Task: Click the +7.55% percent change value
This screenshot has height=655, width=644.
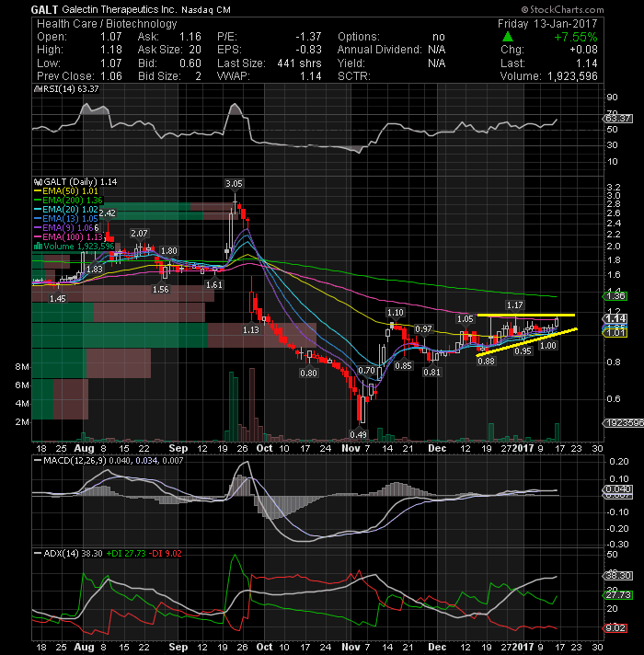Action: click(576, 37)
